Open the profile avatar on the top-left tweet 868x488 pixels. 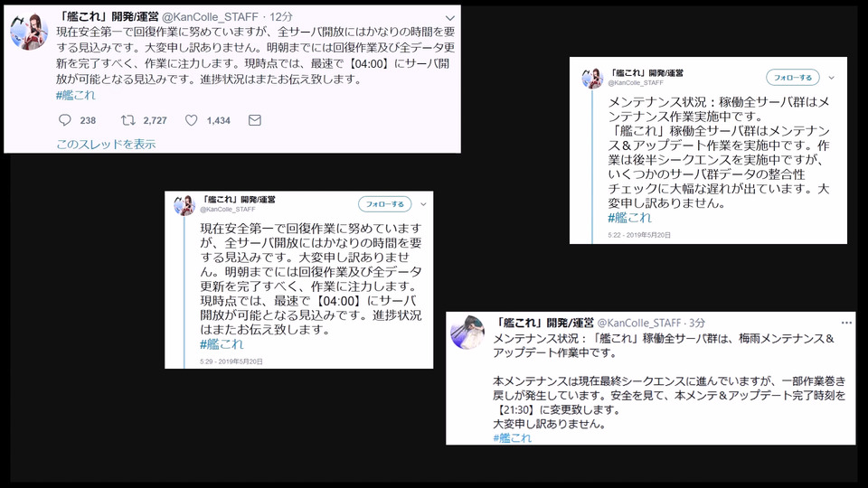(x=29, y=31)
